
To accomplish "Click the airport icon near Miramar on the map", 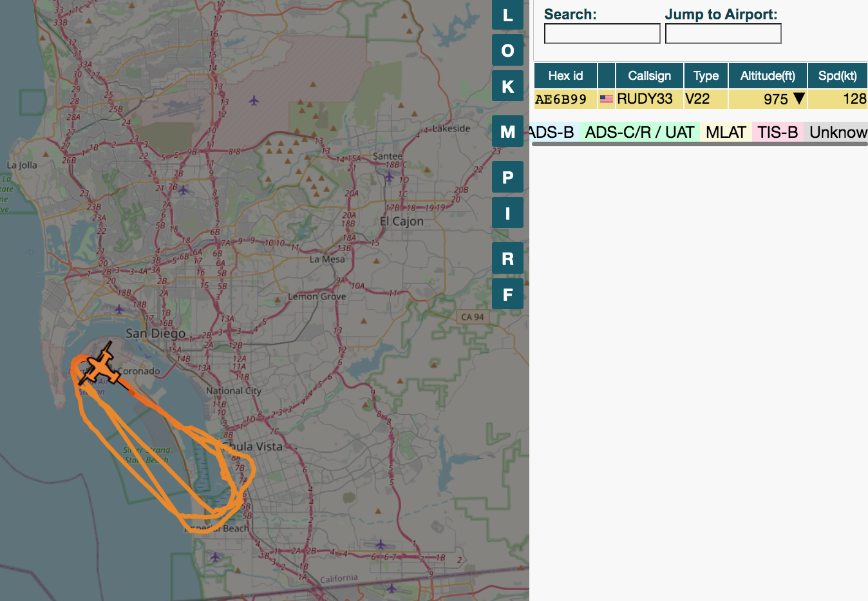I will 254,100.
